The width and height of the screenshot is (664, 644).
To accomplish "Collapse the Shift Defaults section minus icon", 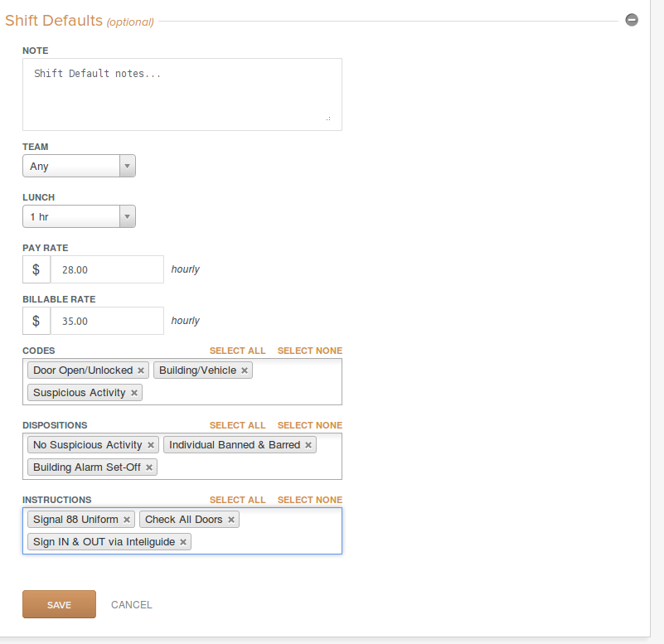I will [632, 20].
